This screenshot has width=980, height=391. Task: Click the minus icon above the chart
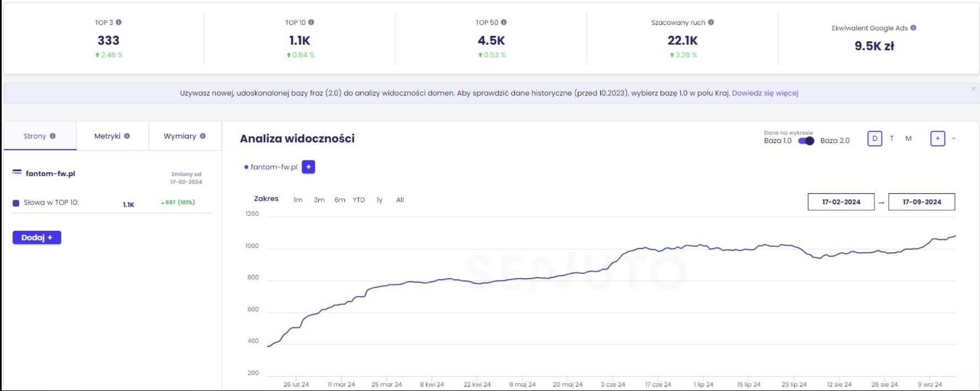(954, 139)
